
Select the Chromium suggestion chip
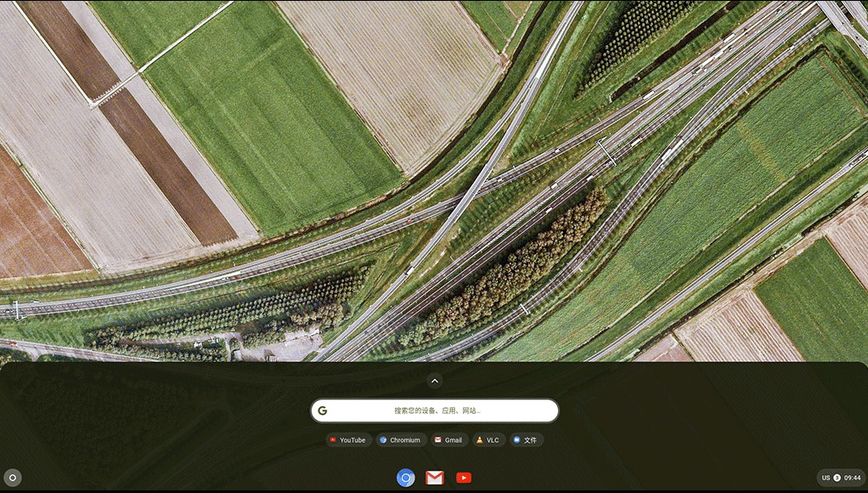[x=400, y=440]
